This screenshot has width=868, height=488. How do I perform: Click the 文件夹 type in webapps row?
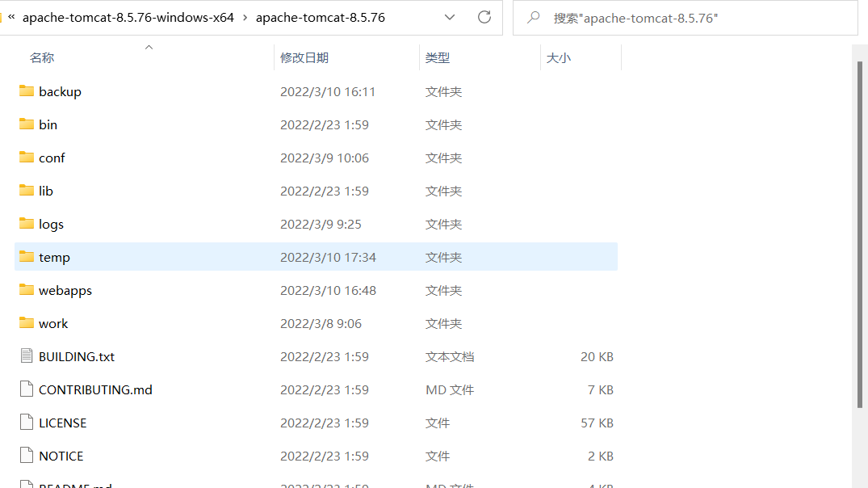click(443, 291)
